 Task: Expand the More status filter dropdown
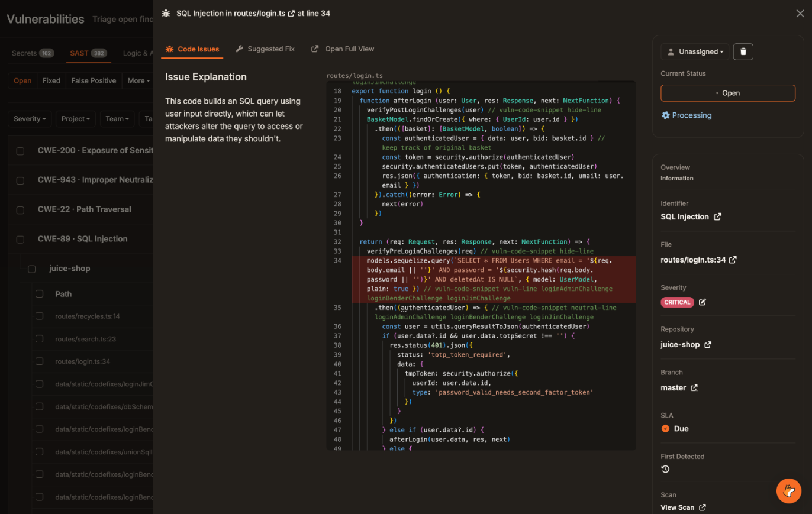click(x=139, y=81)
